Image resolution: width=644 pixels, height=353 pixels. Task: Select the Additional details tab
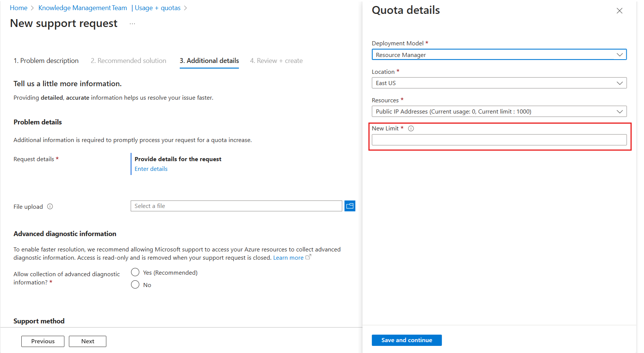tap(209, 61)
